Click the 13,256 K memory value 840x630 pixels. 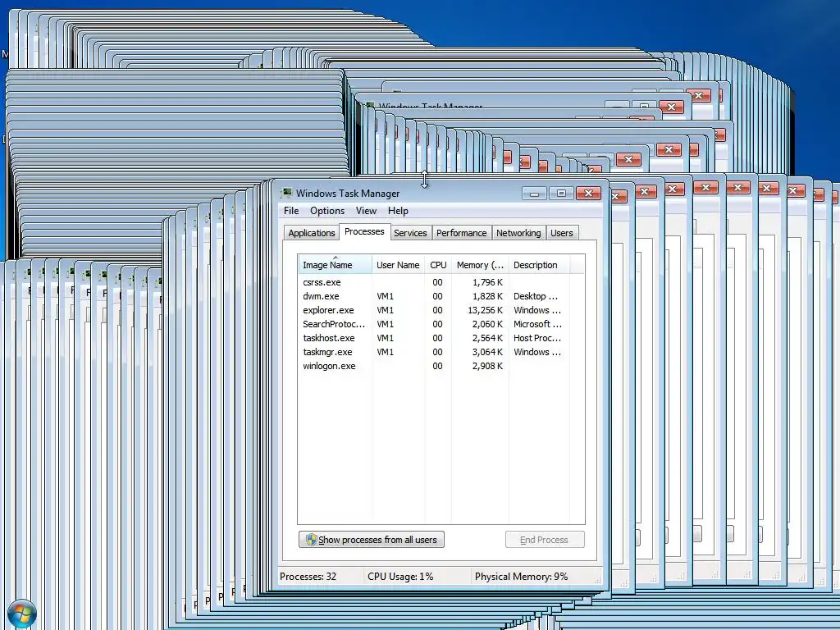click(486, 310)
